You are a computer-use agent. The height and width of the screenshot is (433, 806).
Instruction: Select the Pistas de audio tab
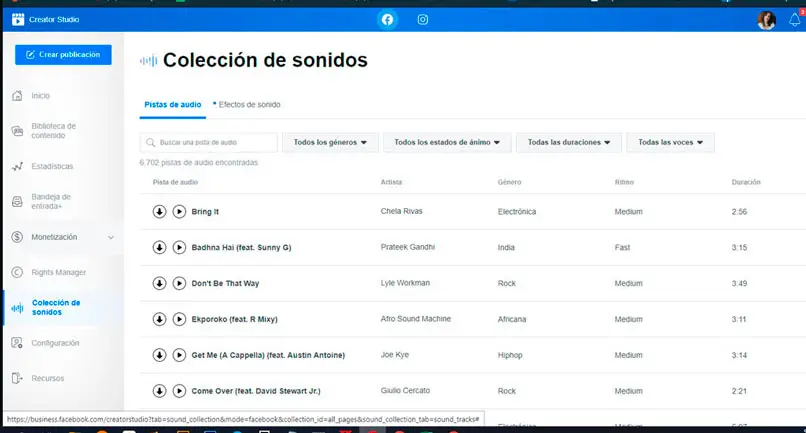(173, 104)
